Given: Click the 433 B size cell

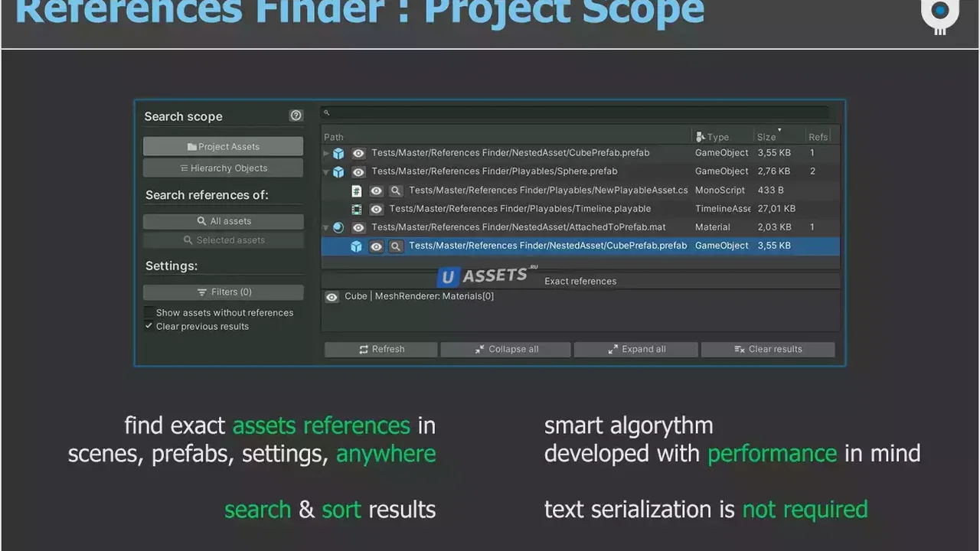Looking at the screenshot, I should (x=770, y=191).
